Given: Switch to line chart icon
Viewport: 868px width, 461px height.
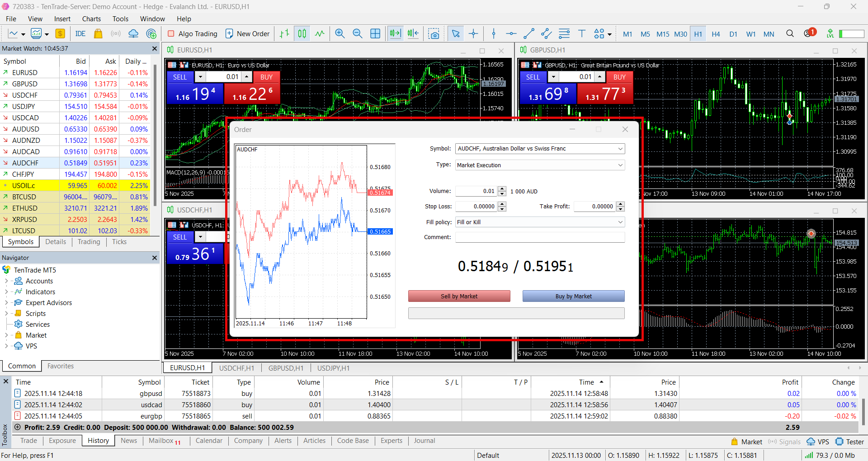Looking at the screenshot, I should [320, 33].
